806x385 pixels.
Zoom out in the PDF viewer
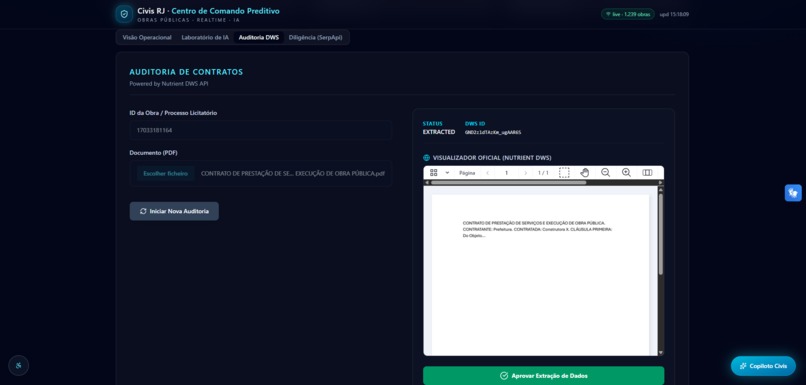(606, 173)
